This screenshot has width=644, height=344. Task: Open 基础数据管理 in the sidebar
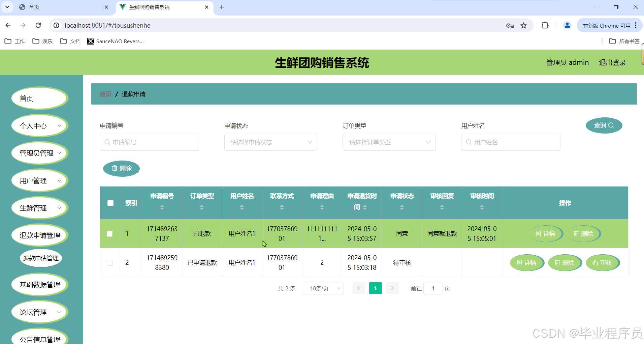40,285
